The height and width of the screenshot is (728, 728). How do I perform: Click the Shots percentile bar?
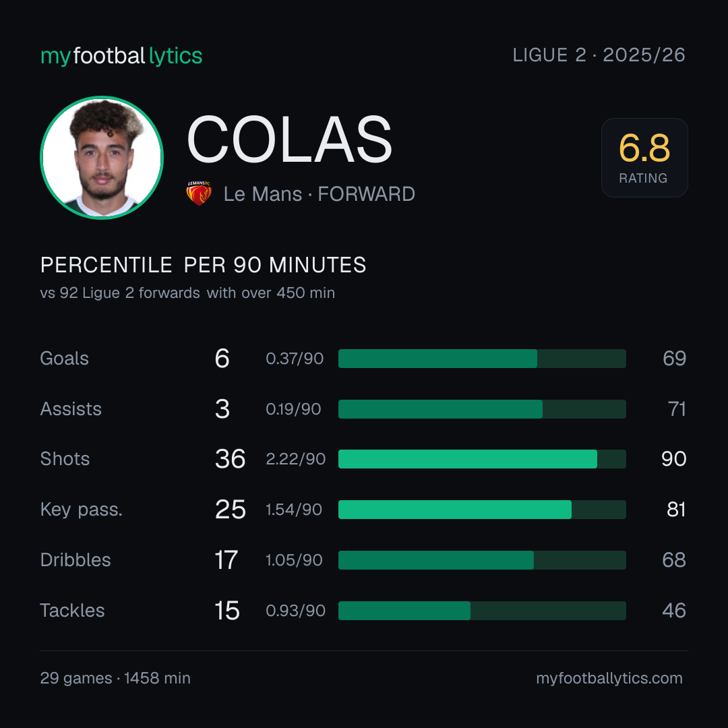point(482,459)
